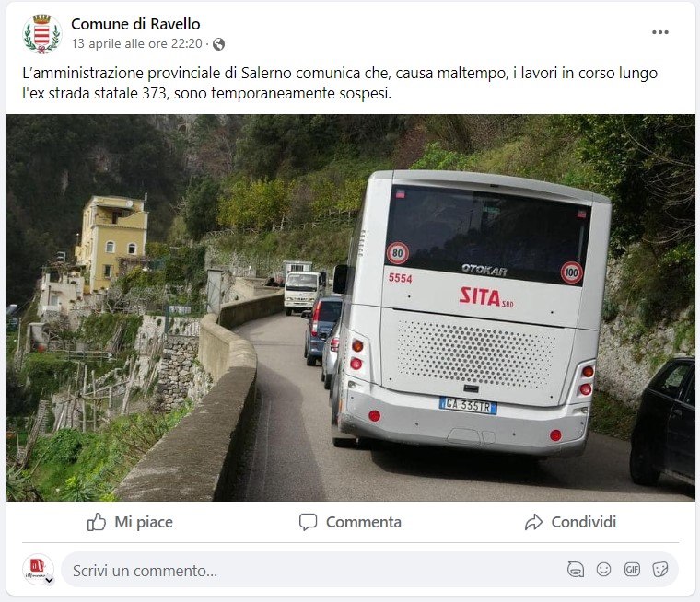Click the Condividi button

pyautogui.click(x=570, y=522)
